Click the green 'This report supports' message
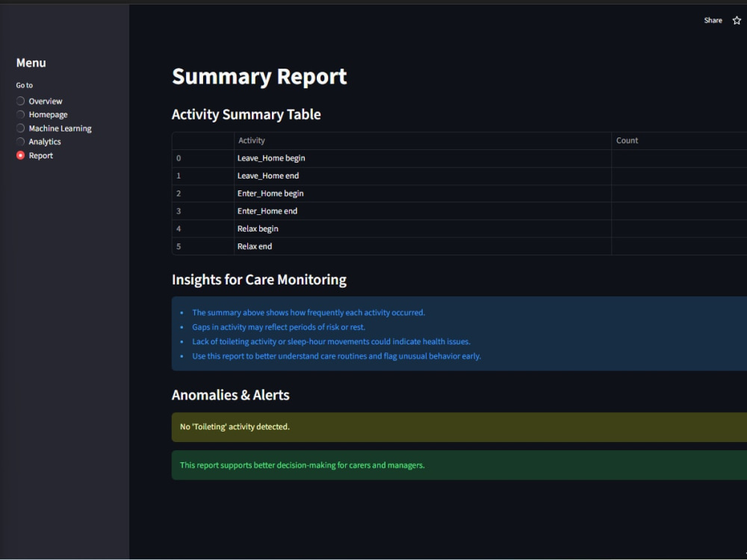This screenshot has width=747, height=560. click(x=459, y=465)
